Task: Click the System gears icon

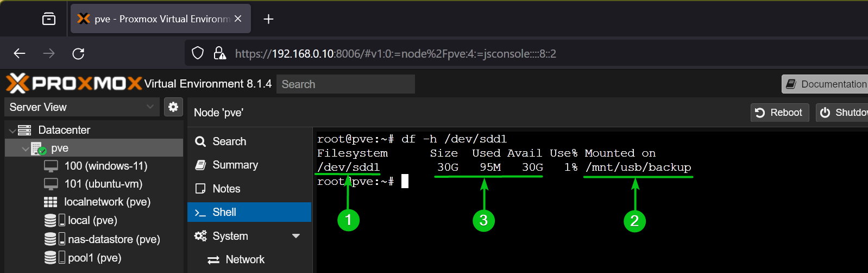Action: pos(200,236)
